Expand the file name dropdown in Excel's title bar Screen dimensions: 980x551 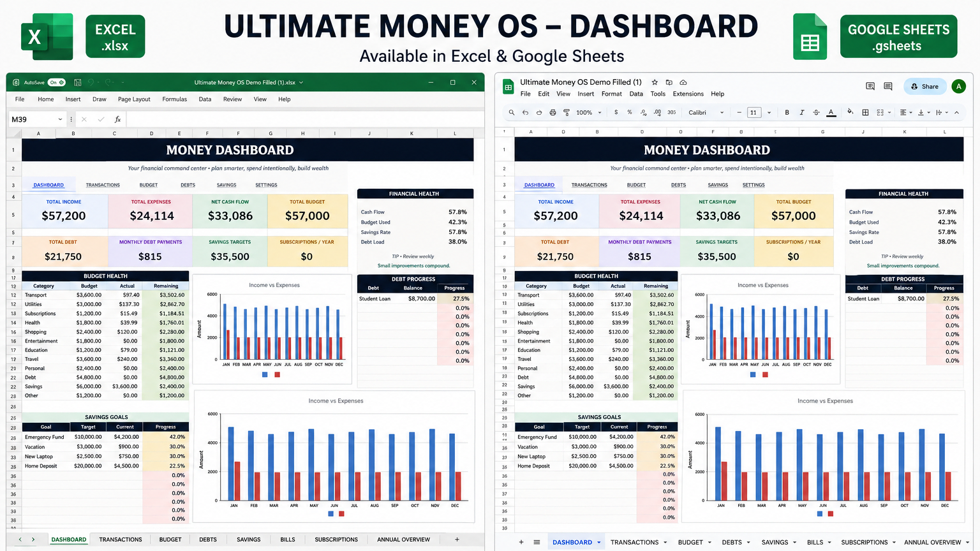pos(301,82)
